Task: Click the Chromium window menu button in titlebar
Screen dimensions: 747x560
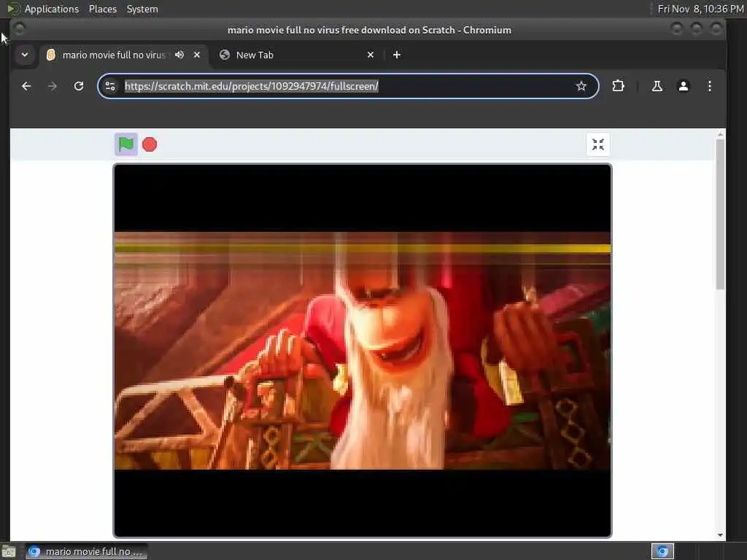Action: (20, 29)
